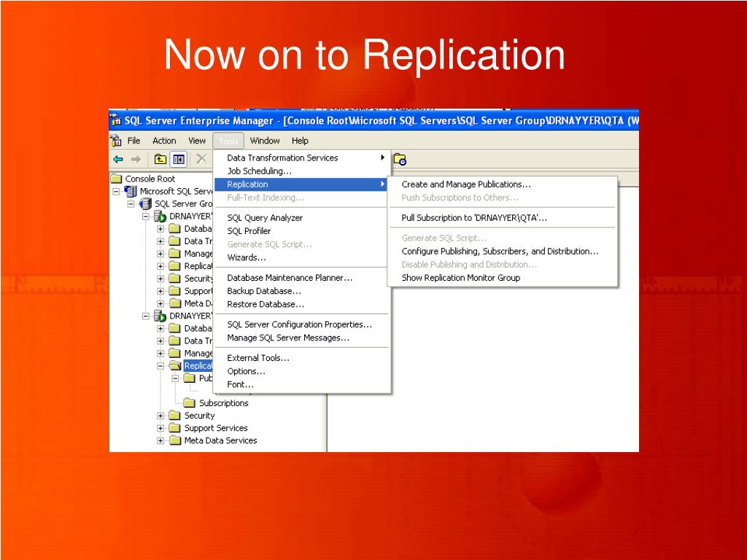Select Show Replication Monitor Group
Screen dimensions: 747x560
click(503, 278)
